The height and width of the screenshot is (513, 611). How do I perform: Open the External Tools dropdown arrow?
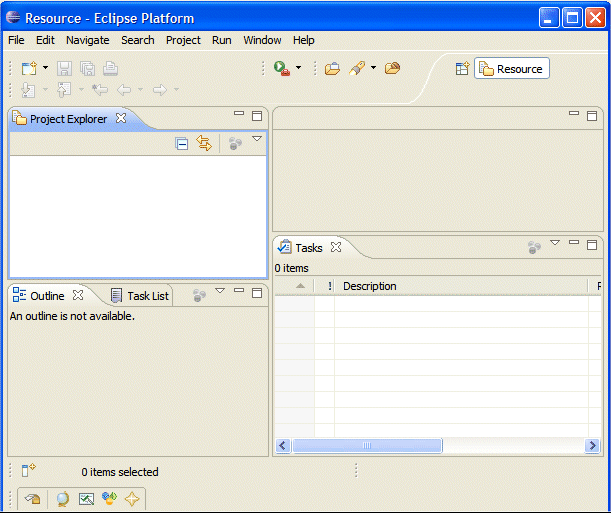pyautogui.click(x=298, y=68)
